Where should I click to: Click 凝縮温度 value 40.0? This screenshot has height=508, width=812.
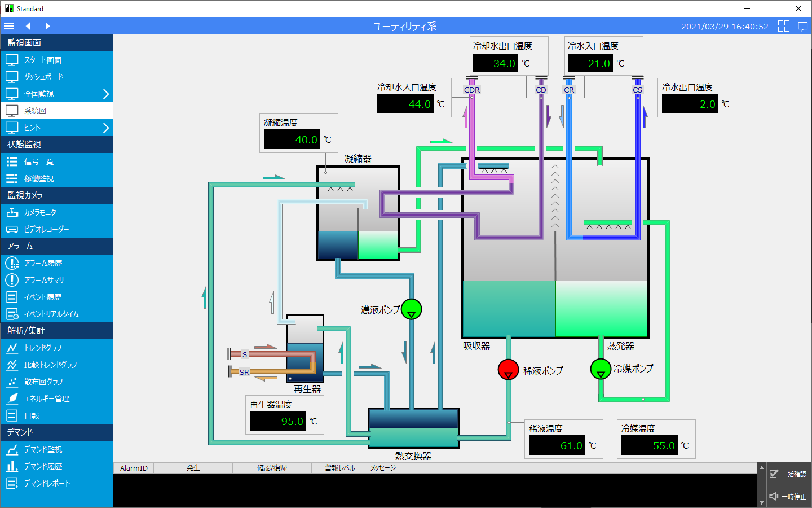pos(292,139)
